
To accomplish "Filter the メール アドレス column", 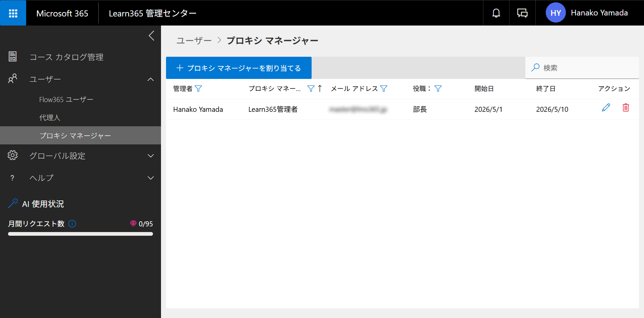I will coord(384,88).
